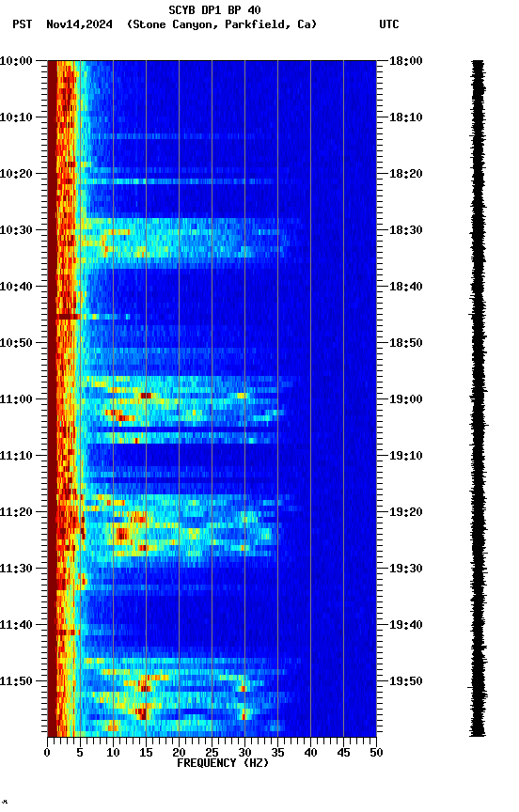Click the '0' frequency axis tick label
519x812 pixels.
(x=47, y=753)
